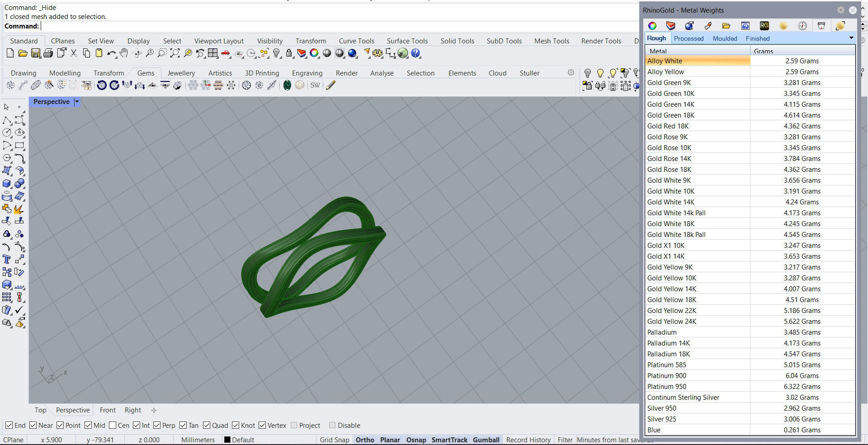
Task: Click the color wheel icon in RhinoGold panel
Action: click(x=652, y=26)
